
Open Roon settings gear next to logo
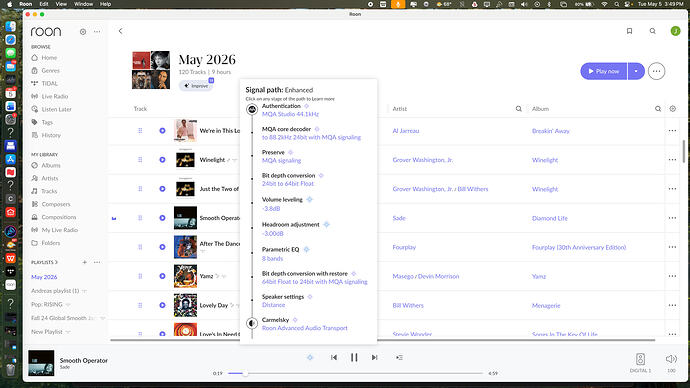click(x=83, y=32)
